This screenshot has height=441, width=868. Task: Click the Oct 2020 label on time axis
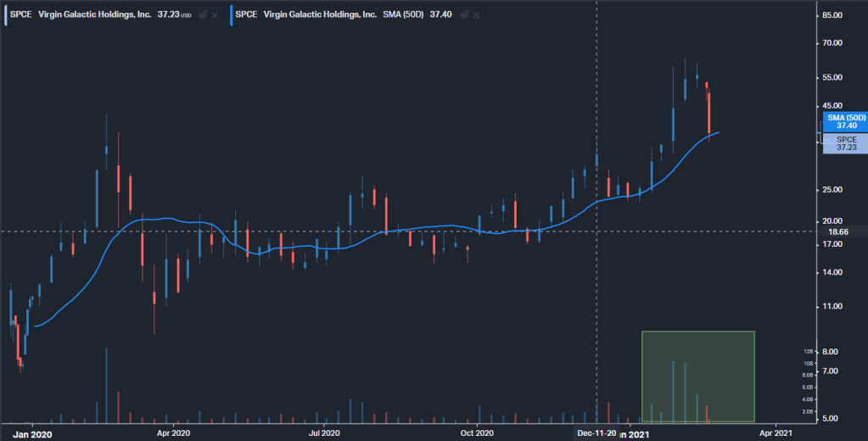(476, 433)
